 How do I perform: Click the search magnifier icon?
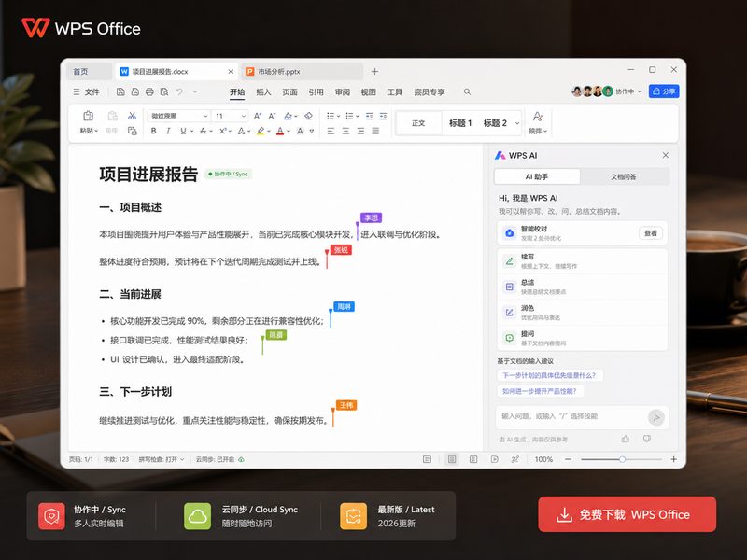click(x=467, y=91)
